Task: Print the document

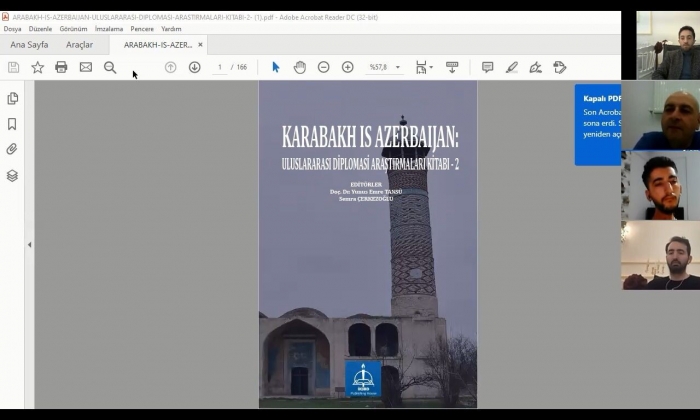Action: tap(61, 67)
